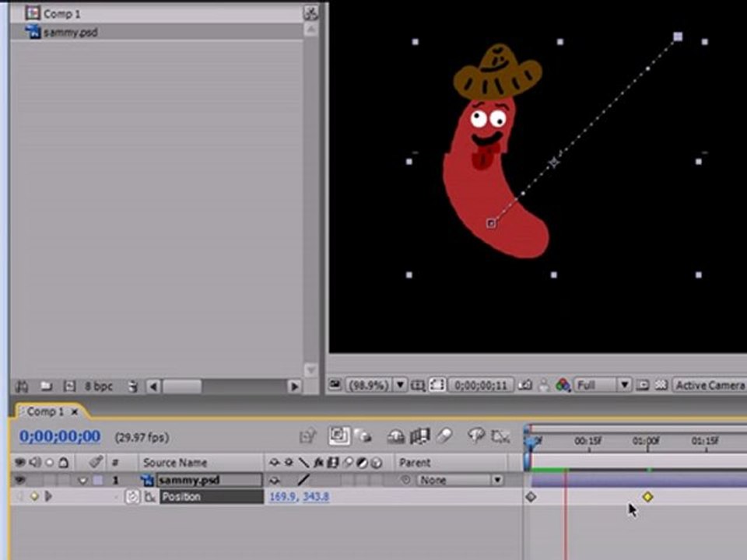Viewport: 747px width, 560px height.
Task: Click the Label tag column header icon
Action: [x=96, y=461]
